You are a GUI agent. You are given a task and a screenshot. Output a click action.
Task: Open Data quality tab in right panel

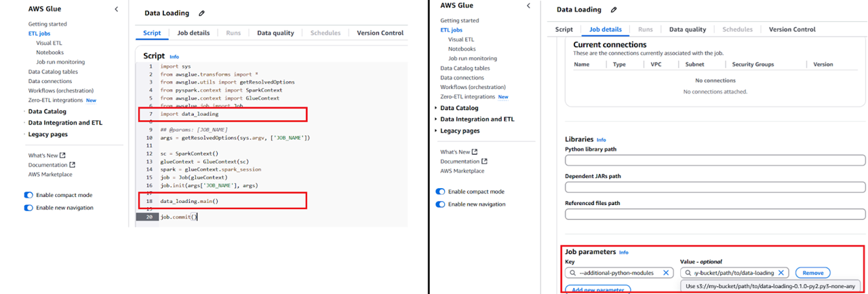tap(687, 29)
